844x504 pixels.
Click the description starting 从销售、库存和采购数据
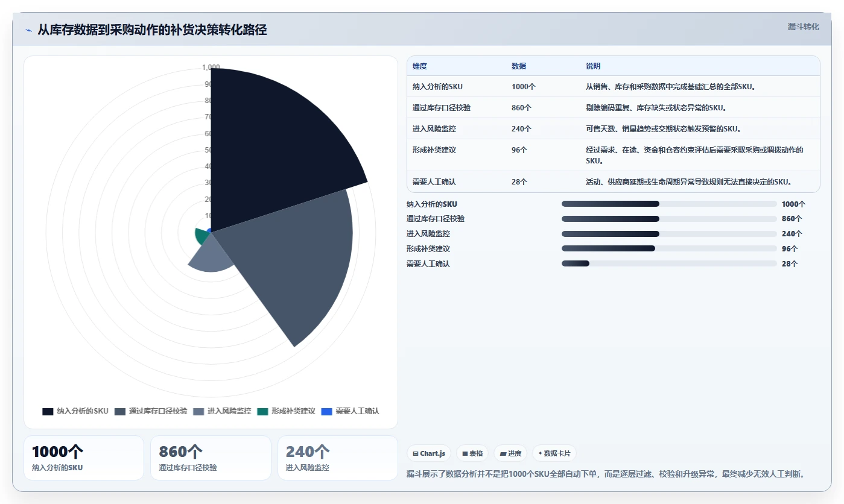coord(671,87)
